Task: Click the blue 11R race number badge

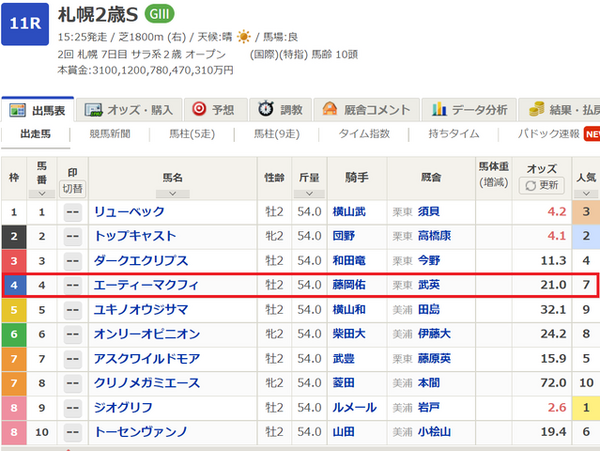Action: click(26, 24)
